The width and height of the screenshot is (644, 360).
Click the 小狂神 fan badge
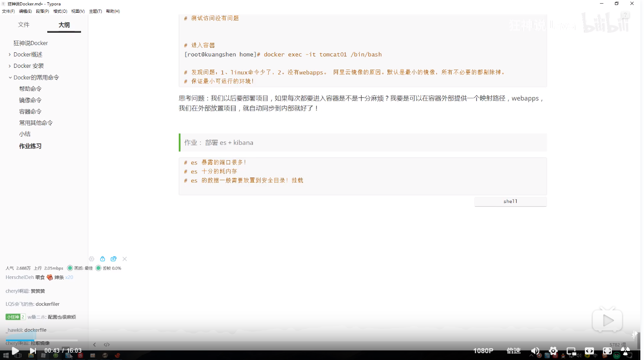tap(15, 317)
